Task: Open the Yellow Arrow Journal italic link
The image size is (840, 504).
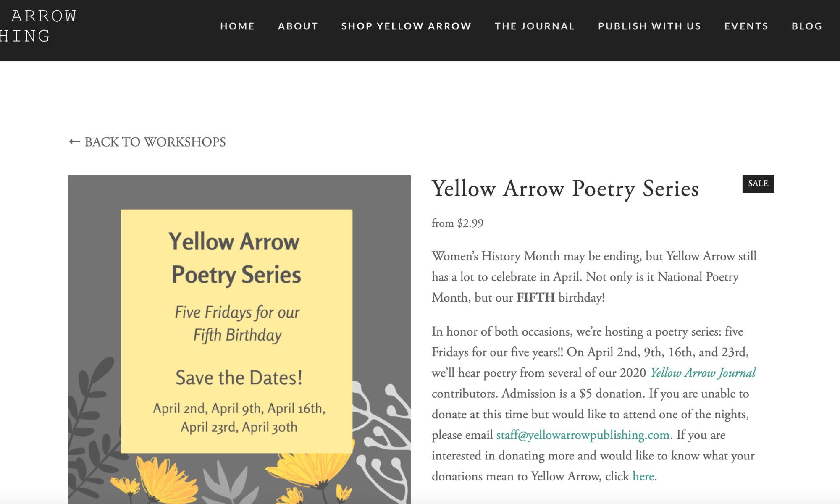Action: click(x=703, y=373)
